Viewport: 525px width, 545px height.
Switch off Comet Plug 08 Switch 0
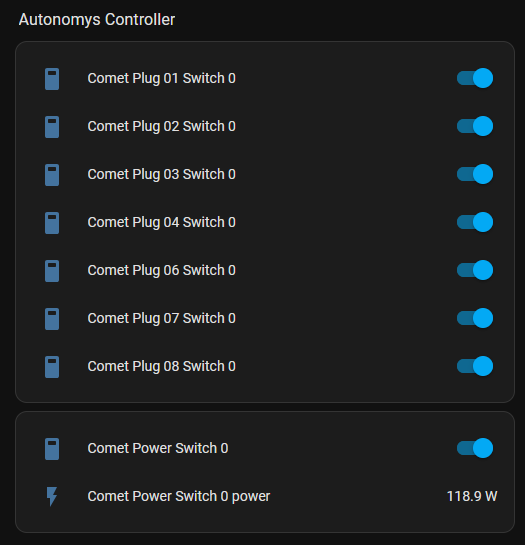point(475,366)
